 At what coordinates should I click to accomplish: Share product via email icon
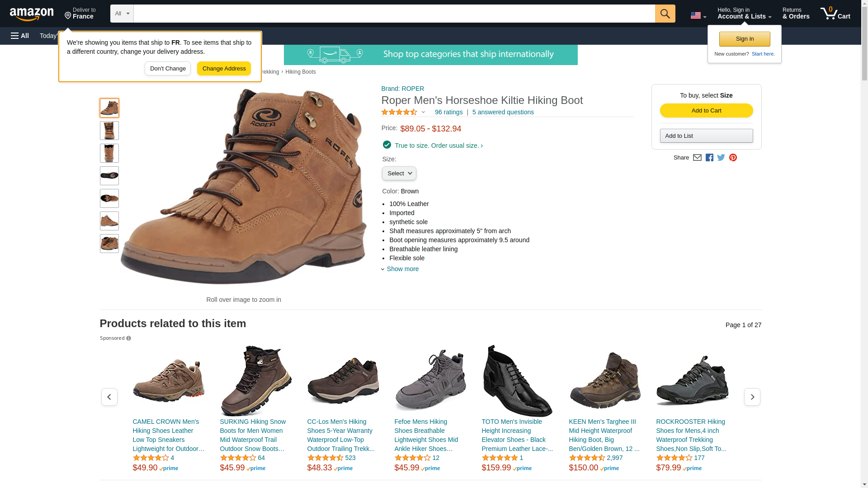[x=697, y=158]
